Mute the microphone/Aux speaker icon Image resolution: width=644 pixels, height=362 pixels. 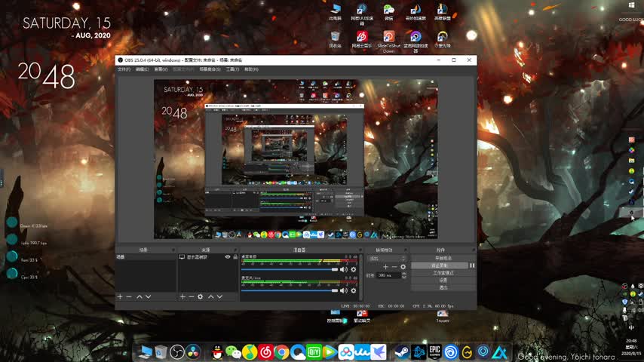pyautogui.click(x=344, y=290)
